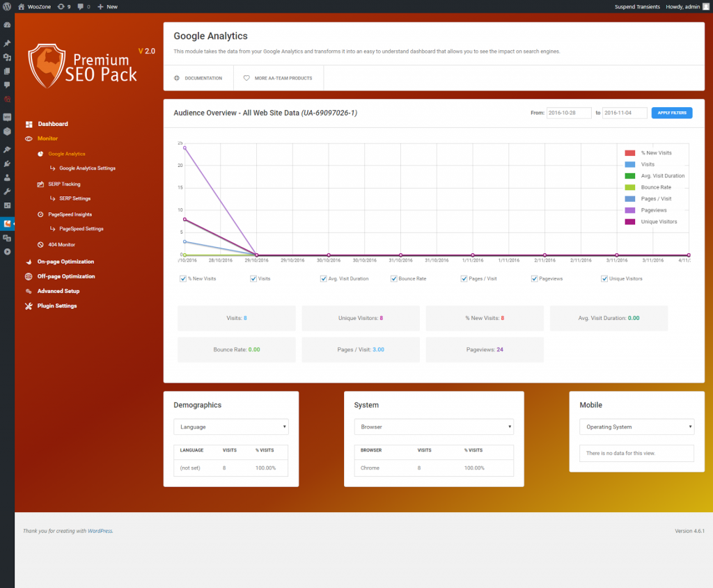713x588 pixels.
Task: Click the From date input field
Action: coord(569,113)
